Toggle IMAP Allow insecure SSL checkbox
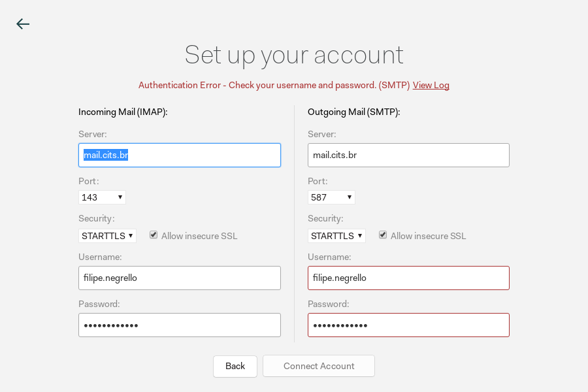 pos(154,235)
